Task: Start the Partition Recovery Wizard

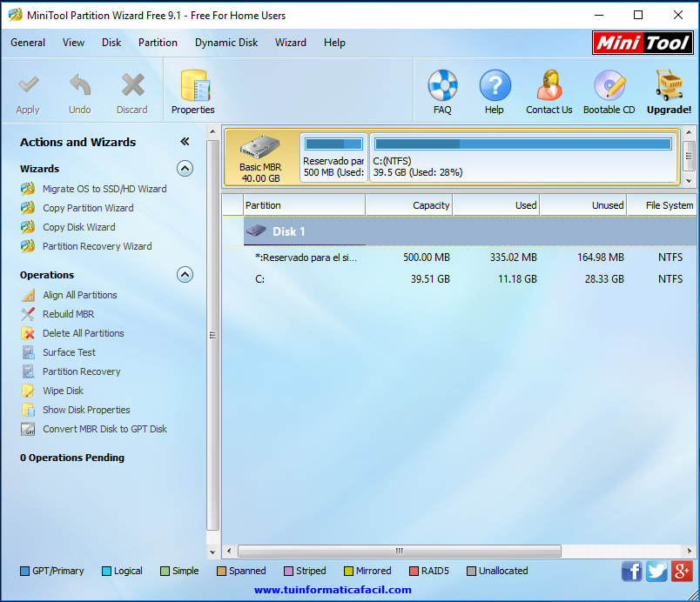Action: tap(98, 246)
